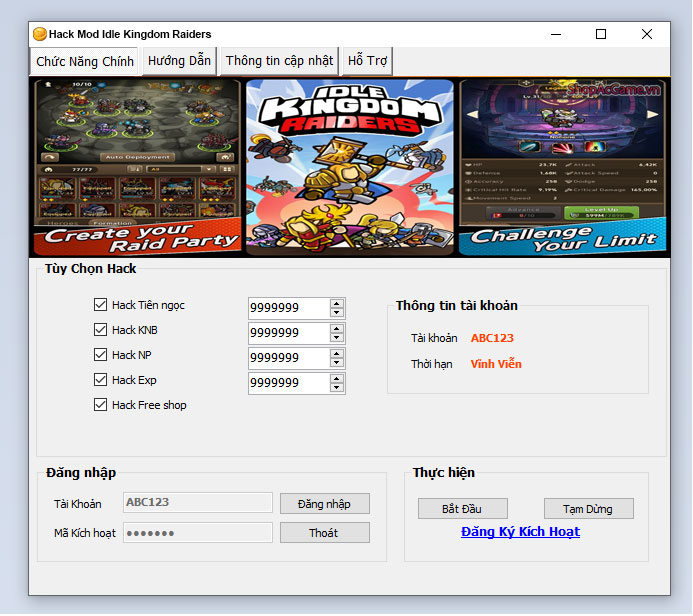Minimize the Hack Mod window
This screenshot has height=616, width=693.
click(x=556, y=34)
